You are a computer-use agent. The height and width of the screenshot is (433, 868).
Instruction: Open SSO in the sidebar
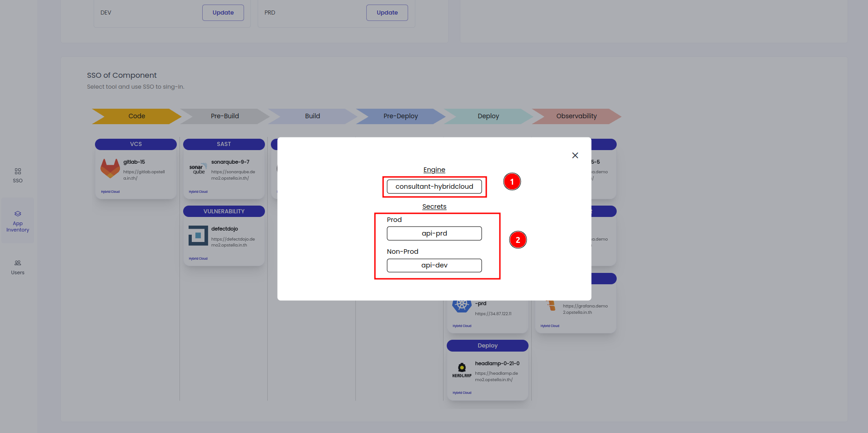point(18,176)
